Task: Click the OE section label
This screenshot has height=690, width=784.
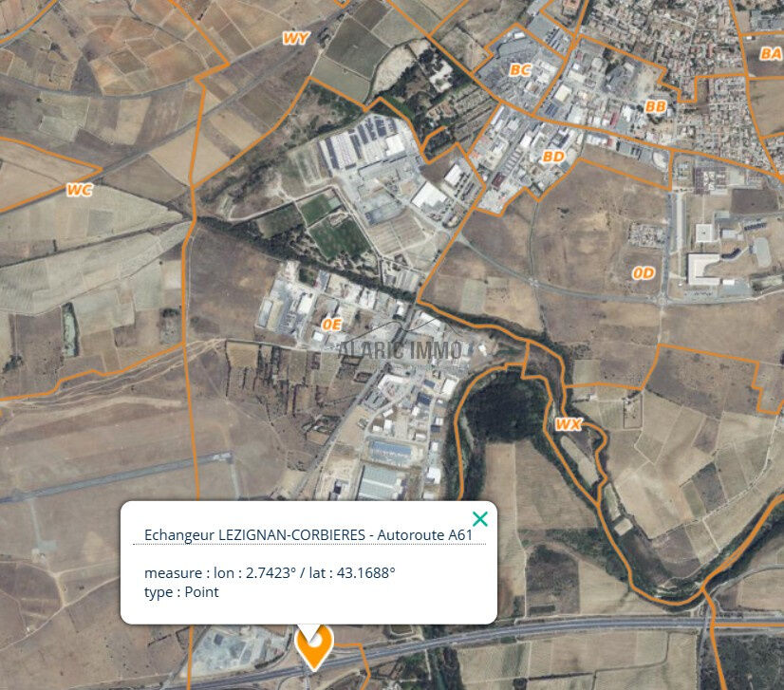Action: click(x=331, y=325)
